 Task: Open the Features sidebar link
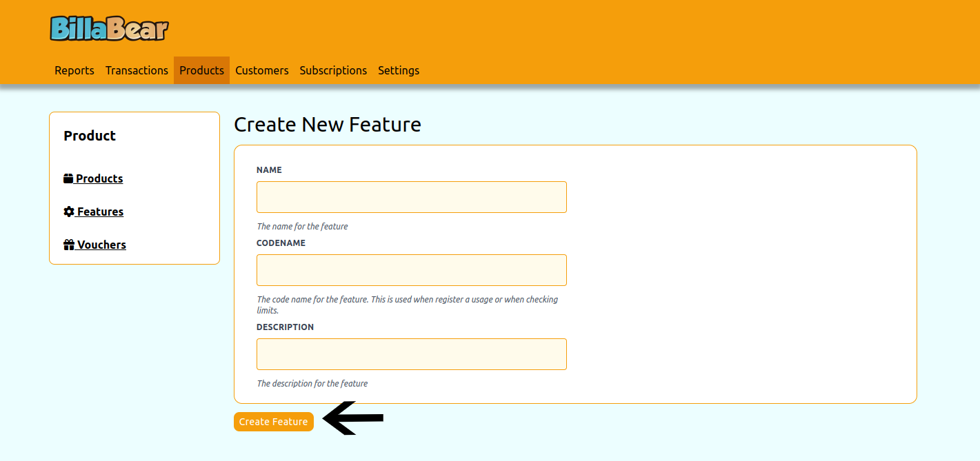(94, 212)
